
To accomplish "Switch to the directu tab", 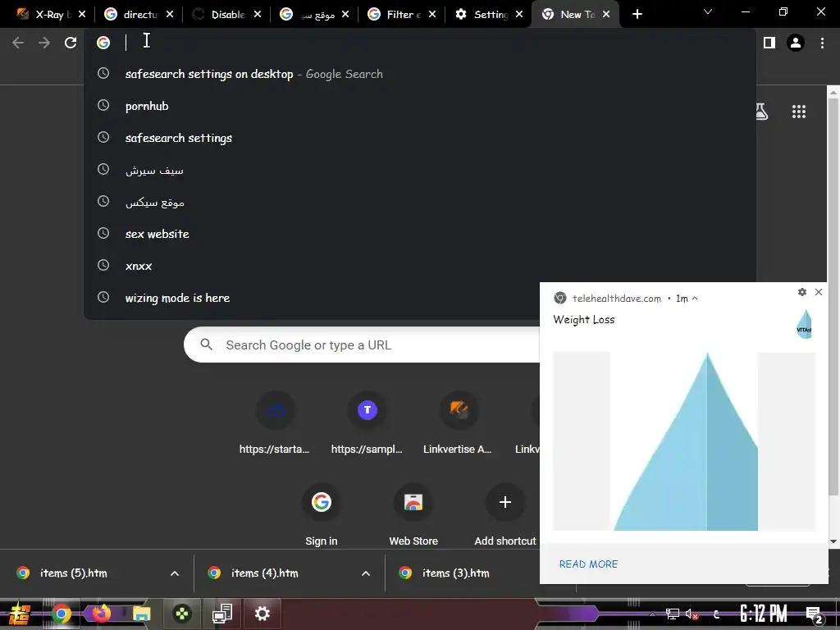I will tap(134, 14).
